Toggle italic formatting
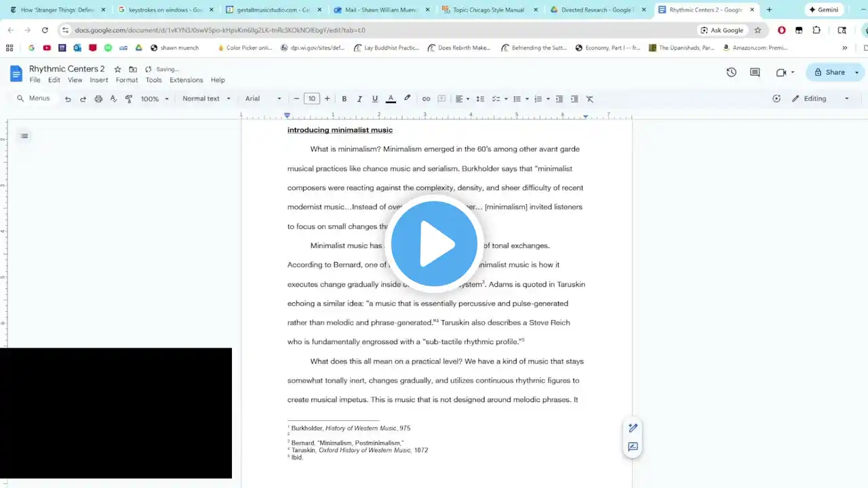 pyautogui.click(x=359, y=99)
